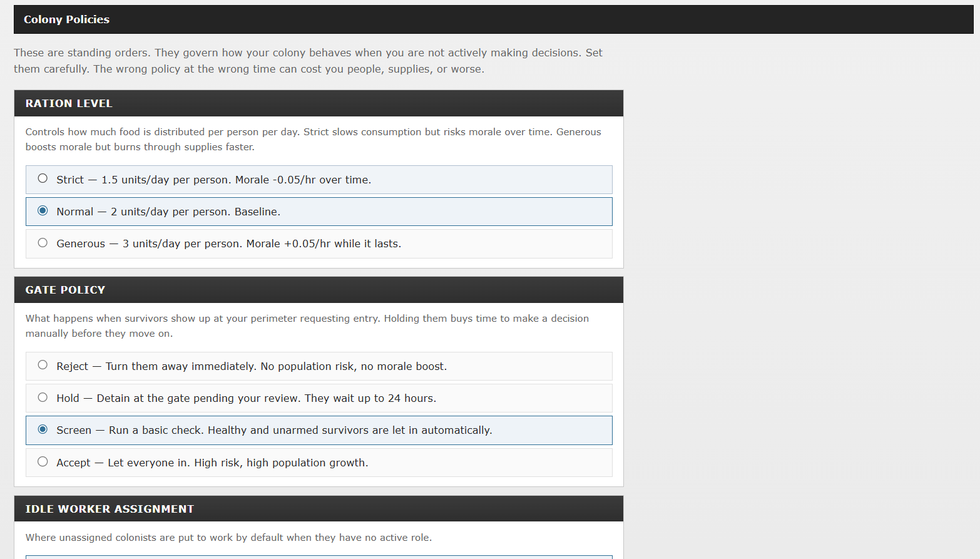Image resolution: width=980 pixels, height=559 pixels.
Task: Choose the Hold gate policy radio button
Action: 43,397
